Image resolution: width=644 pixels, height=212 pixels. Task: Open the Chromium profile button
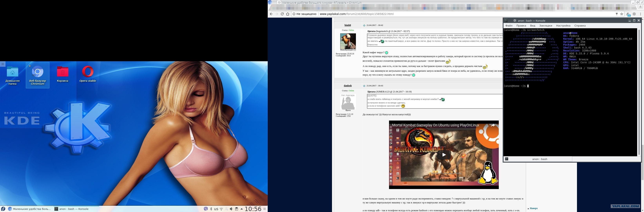[641, 7]
